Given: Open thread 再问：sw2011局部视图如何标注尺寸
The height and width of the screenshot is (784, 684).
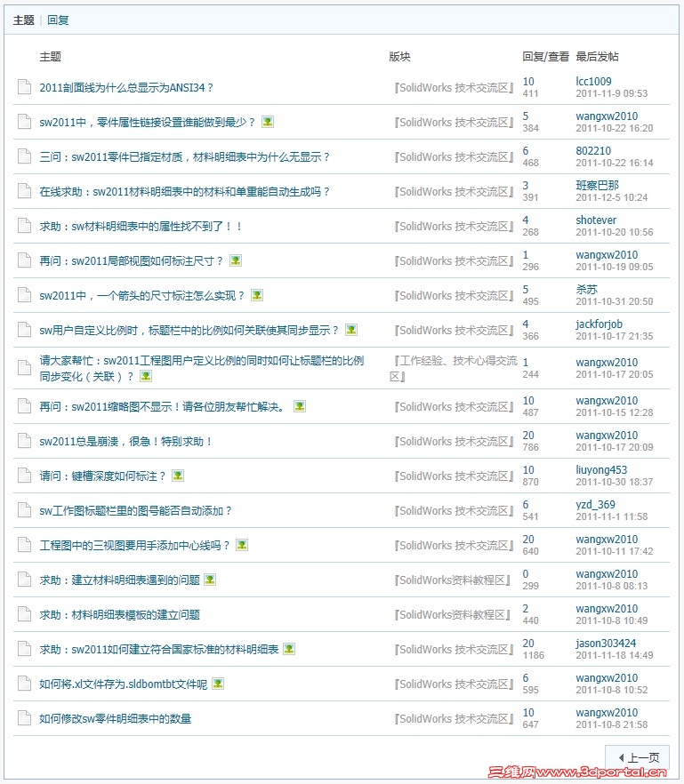Looking at the screenshot, I should click(131, 261).
